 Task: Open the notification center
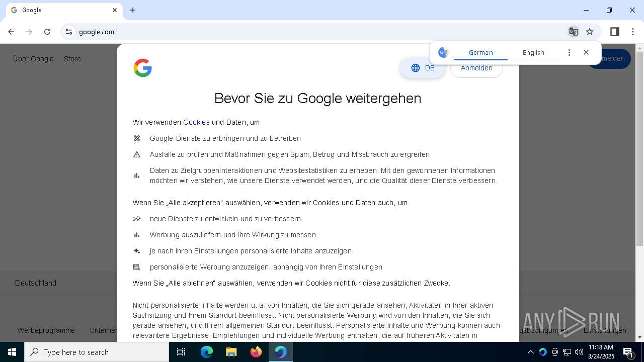point(628,352)
